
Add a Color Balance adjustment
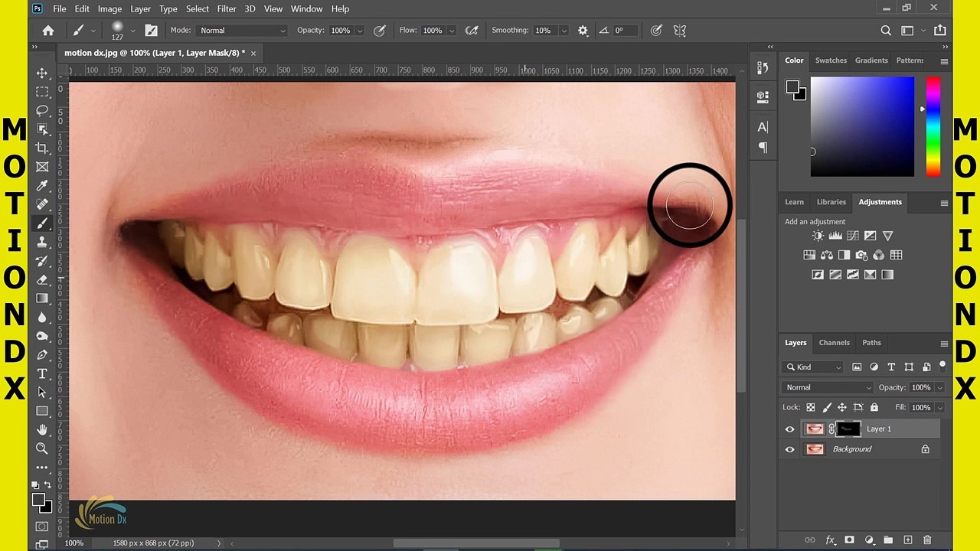coord(827,255)
